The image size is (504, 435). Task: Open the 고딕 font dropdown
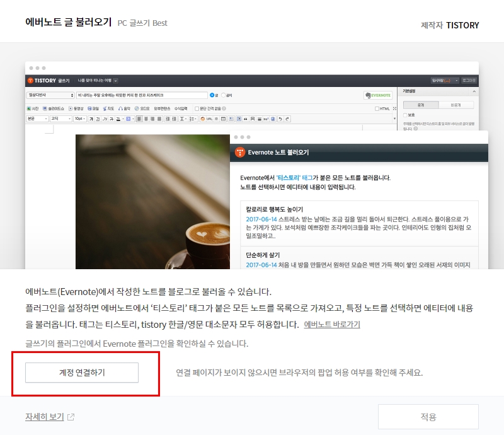pos(60,119)
